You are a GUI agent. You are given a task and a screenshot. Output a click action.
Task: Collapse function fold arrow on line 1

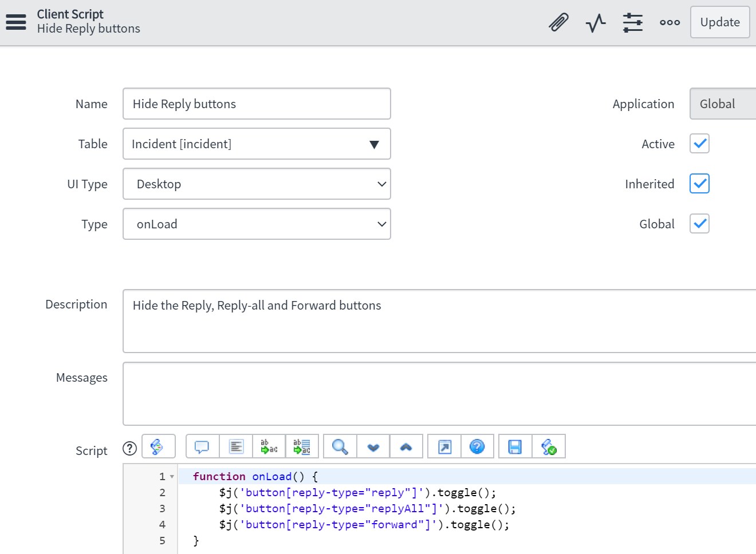click(172, 477)
